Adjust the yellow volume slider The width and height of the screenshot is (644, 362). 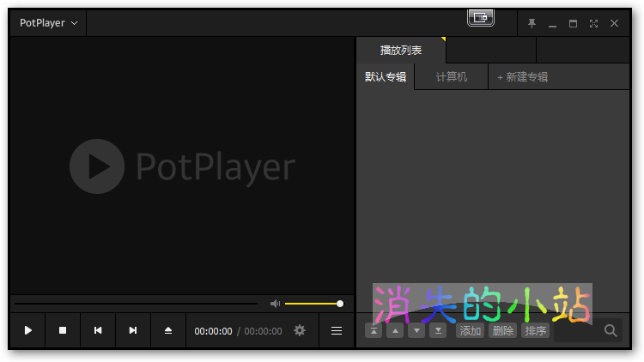click(x=313, y=304)
